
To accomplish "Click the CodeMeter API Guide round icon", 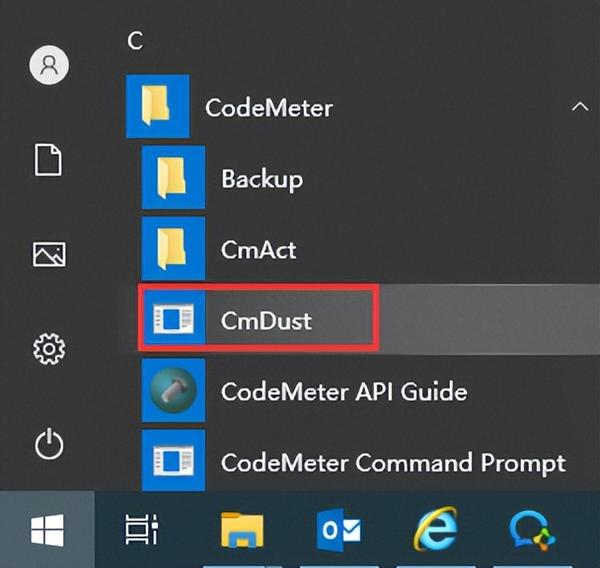I will [x=173, y=391].
